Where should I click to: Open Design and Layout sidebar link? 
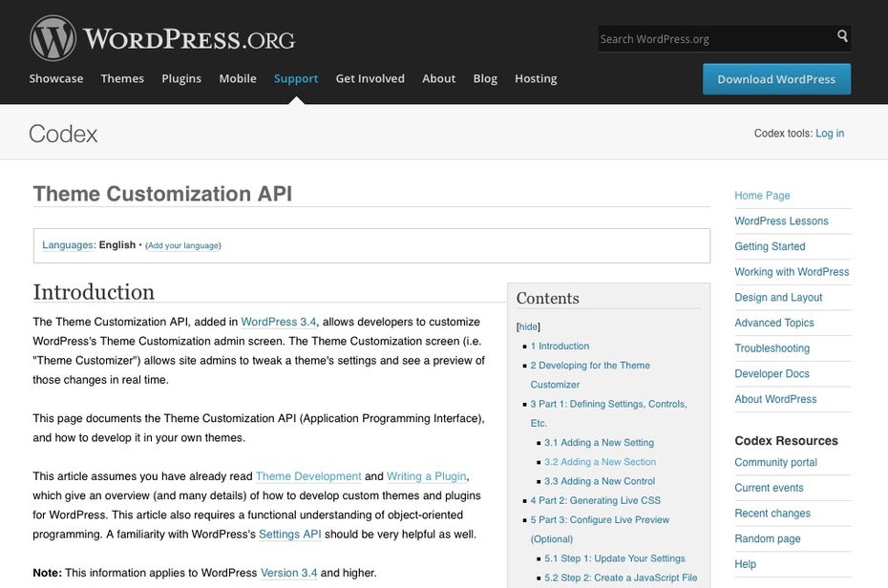778,297
